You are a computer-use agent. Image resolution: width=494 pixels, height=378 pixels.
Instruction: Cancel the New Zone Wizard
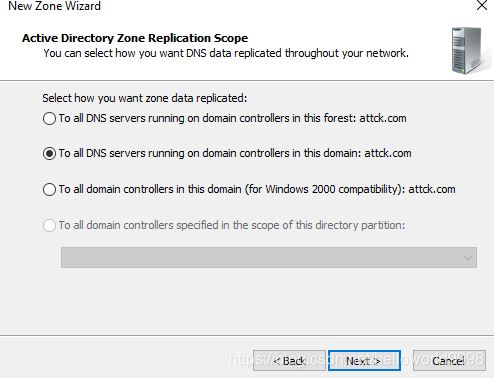coord(449,360)
